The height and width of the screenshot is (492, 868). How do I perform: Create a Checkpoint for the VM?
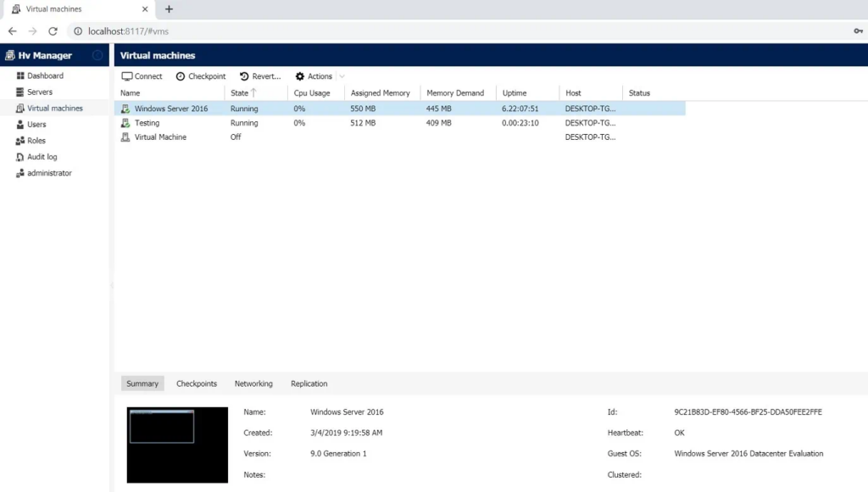[x=200, y=75]
